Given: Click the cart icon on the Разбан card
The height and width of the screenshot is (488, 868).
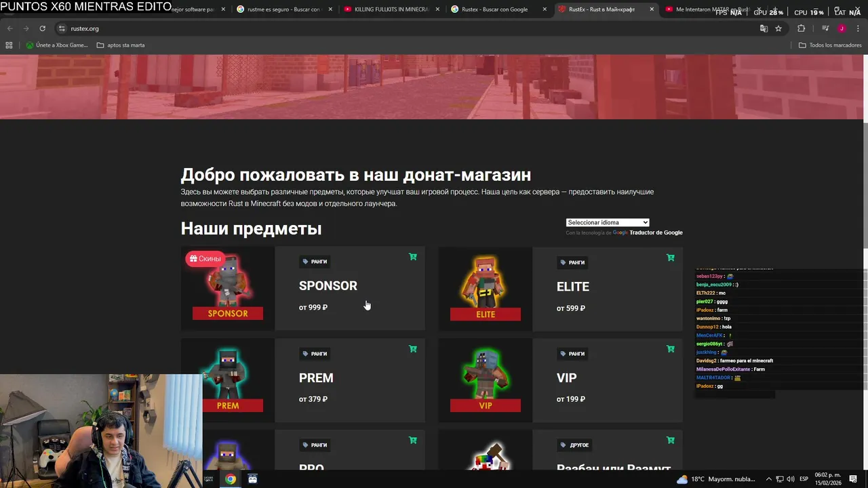Looking at the screenshot, I should pyautogui.click(x=671, y=441).
